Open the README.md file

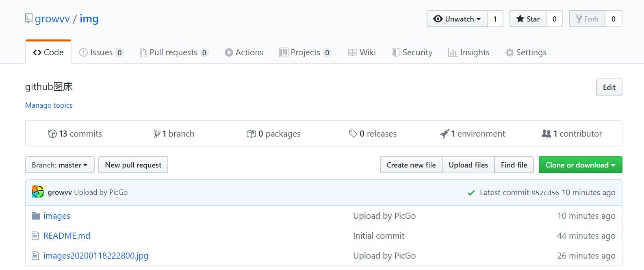click(x=67, y=236)
